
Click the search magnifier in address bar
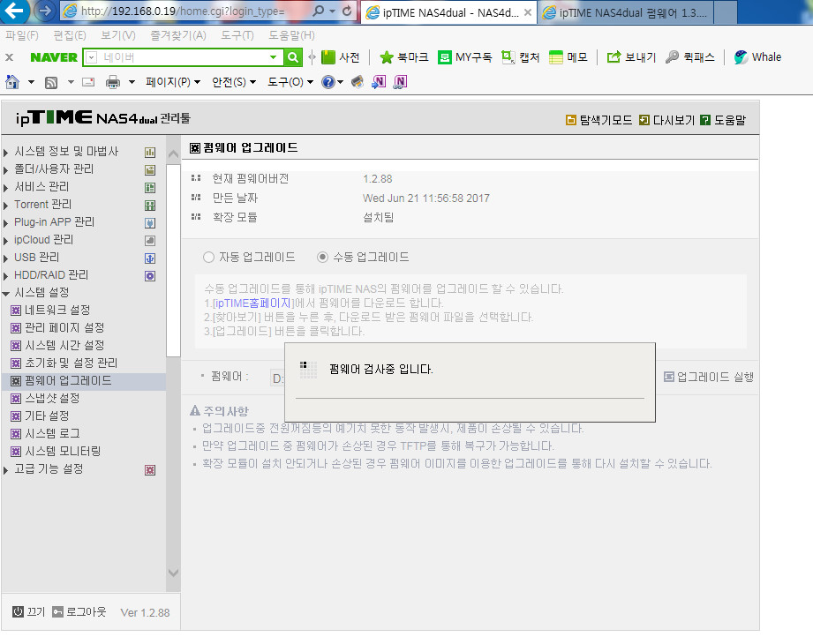click(319, 11)
